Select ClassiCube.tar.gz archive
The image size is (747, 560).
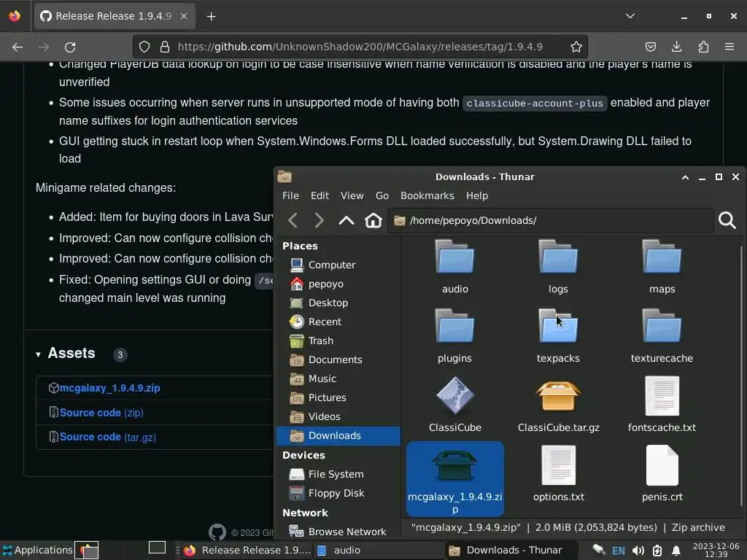pos(558,405)
